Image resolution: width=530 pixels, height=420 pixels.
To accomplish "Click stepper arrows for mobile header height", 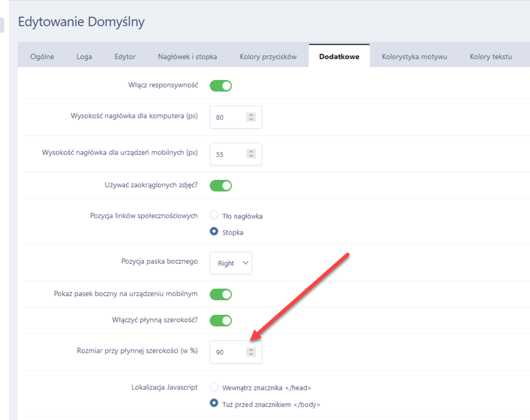I will (x=251, y=154).
